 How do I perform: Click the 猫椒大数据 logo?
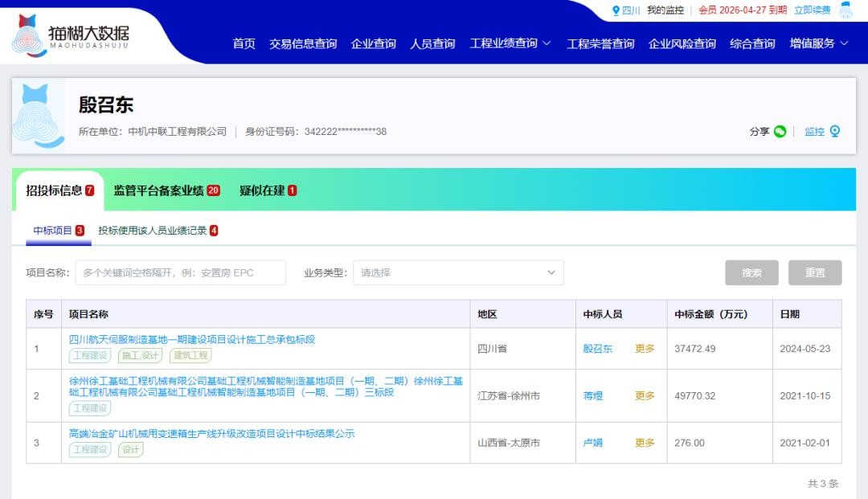(x=71, y=35)
